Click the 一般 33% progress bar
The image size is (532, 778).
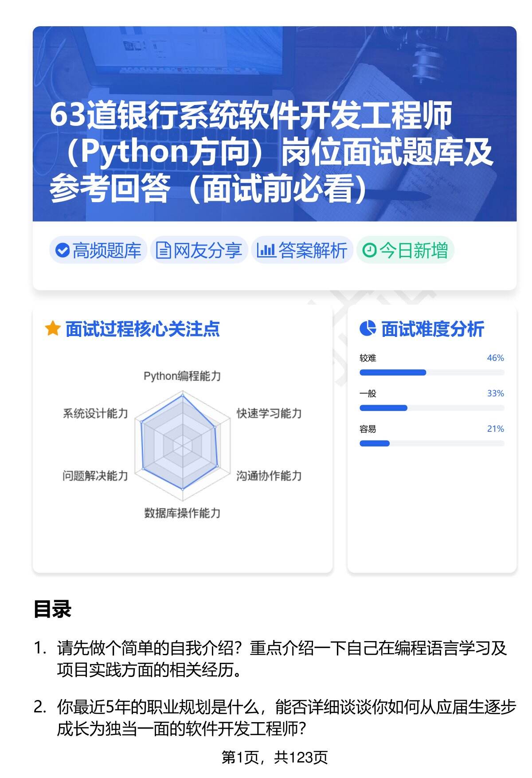(x=431, y=408)
